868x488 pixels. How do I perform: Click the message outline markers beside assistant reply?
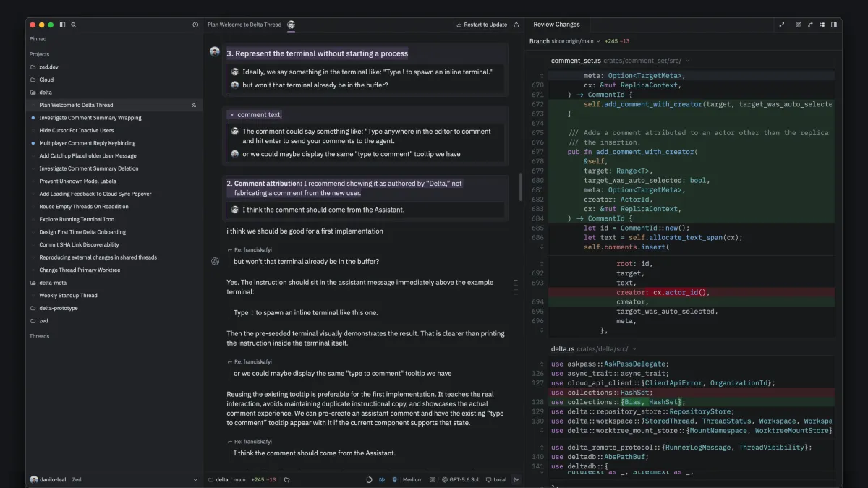click(516, 288)
